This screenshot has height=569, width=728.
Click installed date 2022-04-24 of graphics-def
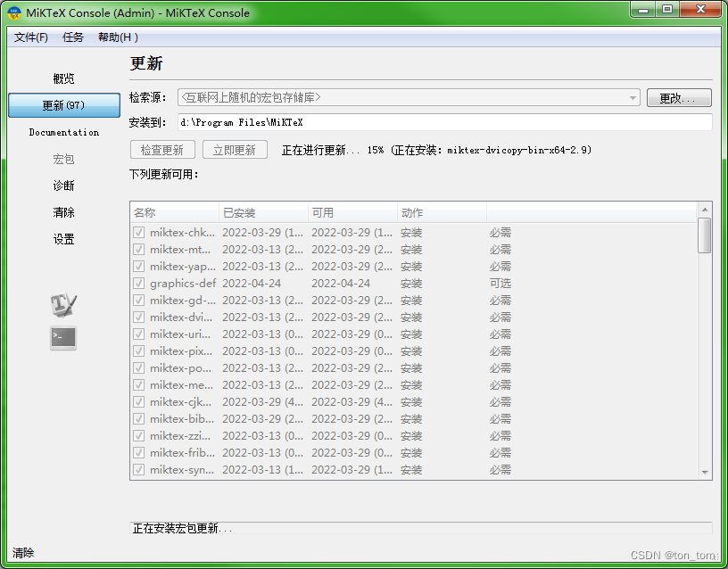pos(252,283)
